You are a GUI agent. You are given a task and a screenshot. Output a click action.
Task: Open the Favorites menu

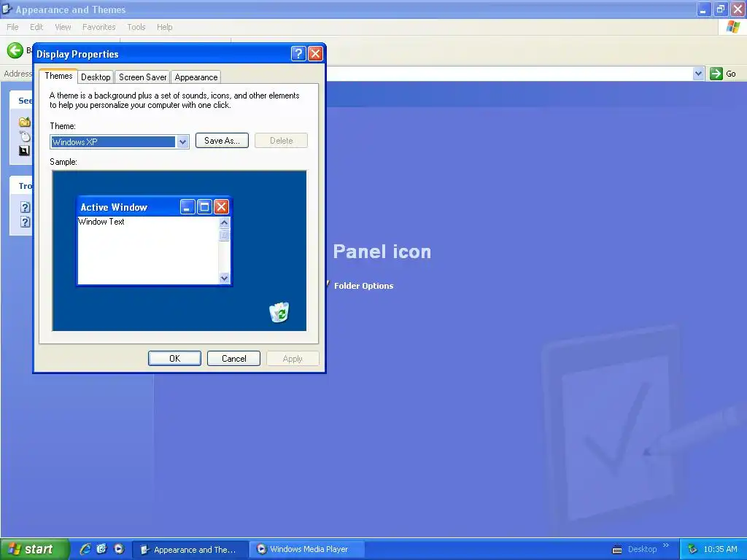tap(98, 27)
